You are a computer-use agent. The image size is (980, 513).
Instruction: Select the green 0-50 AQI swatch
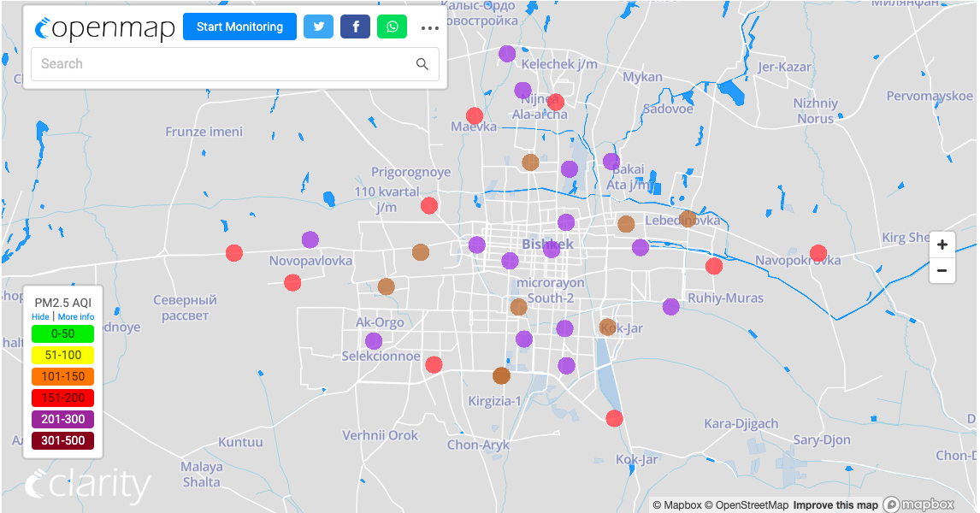tap(62, 334)
